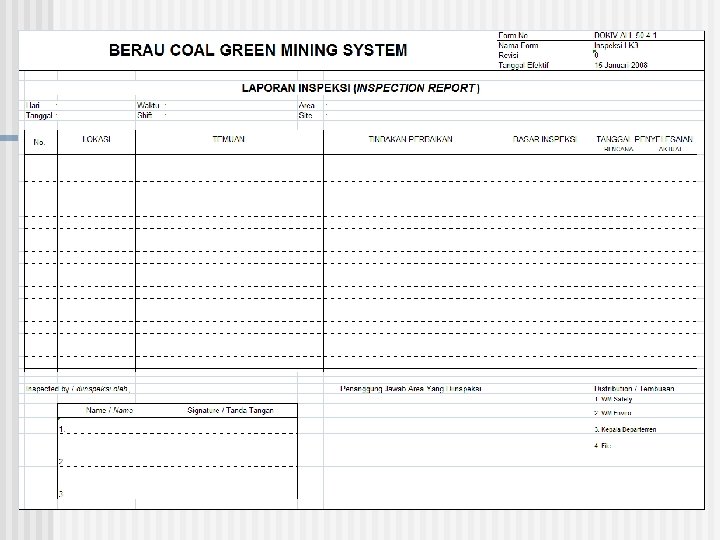The height and width of the screenshot is (540, 720).
Task: Select the 'TEMUAN' column header
Action: pyautogui.click(x=229, y=139)
